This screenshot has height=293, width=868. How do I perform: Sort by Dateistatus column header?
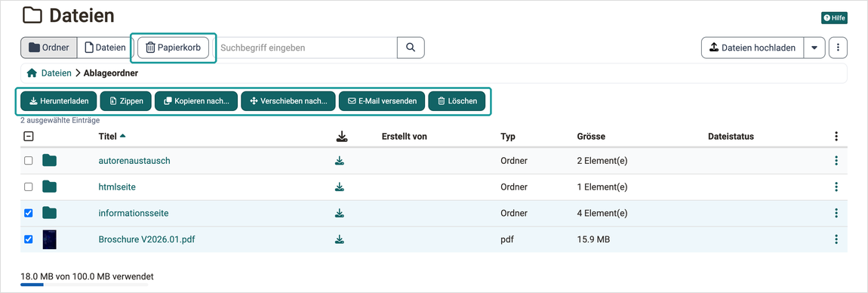(731, 136)
